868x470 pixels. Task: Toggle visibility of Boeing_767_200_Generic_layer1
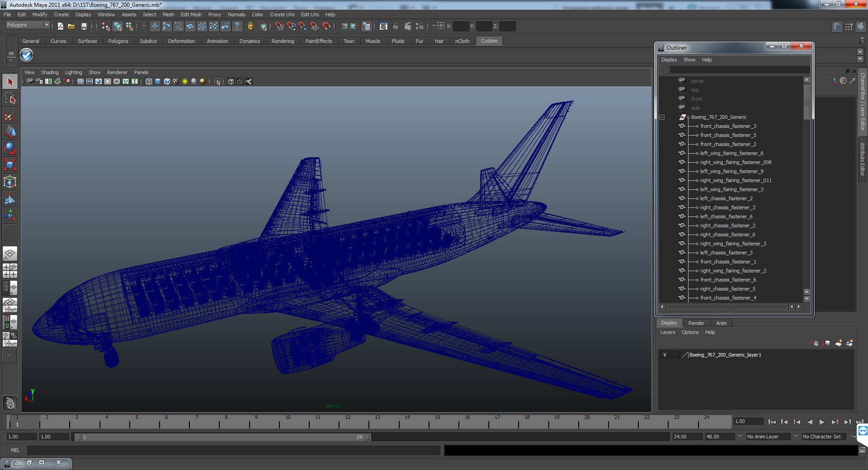(665, 355)
